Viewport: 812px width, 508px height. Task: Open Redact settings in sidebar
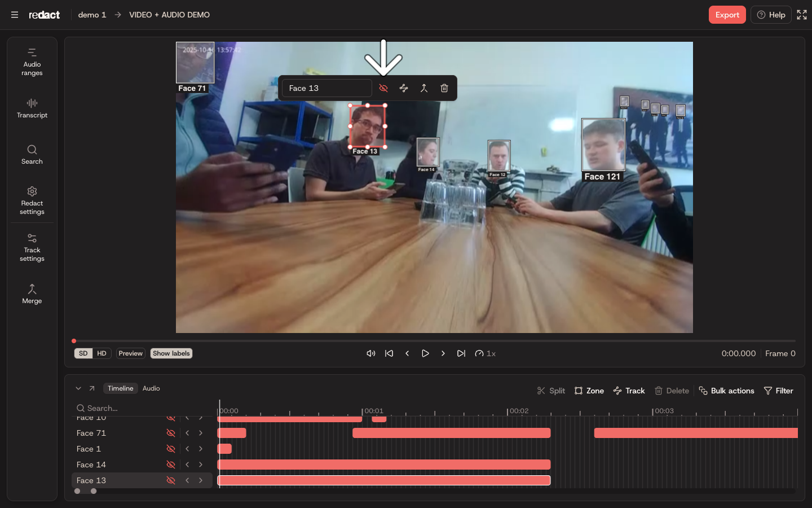click(32, 200)
